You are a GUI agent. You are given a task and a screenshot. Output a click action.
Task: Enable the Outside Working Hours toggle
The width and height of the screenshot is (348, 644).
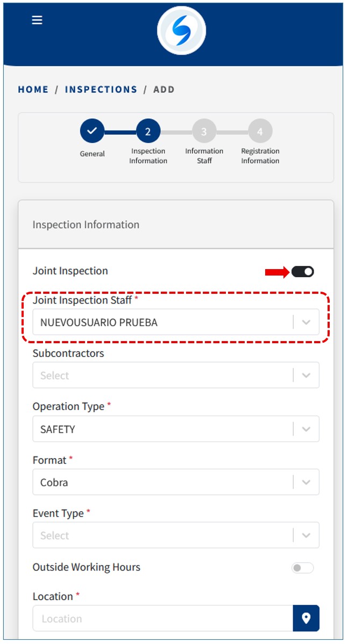pyautogui.click(x=302, y=568)
